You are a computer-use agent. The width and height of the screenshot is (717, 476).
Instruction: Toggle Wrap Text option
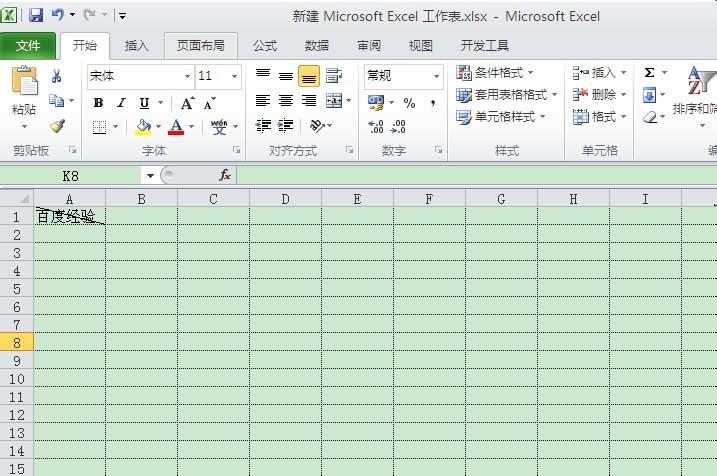334,76
